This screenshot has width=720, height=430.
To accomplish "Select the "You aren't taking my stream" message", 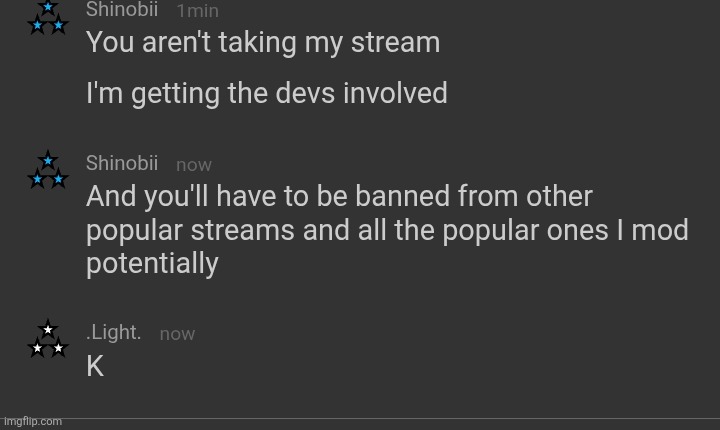I will pyautogui.click(x=262, y=43).
